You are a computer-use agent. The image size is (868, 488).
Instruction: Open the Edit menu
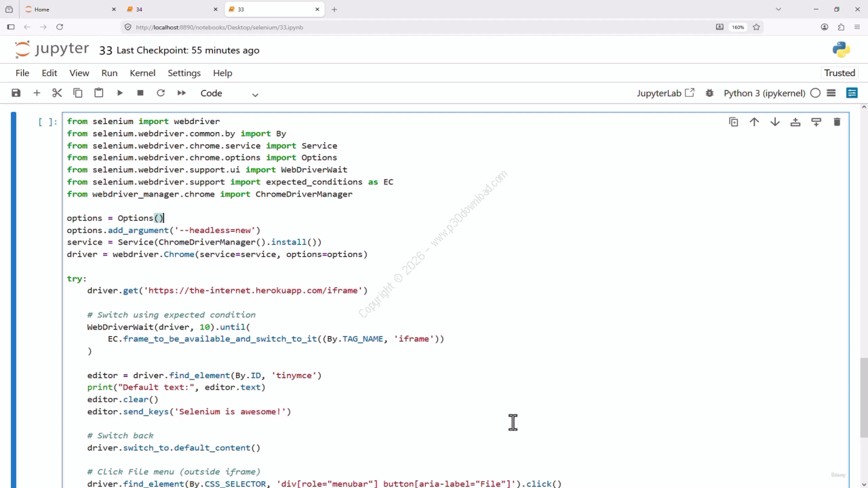click(x=50, y=73)
